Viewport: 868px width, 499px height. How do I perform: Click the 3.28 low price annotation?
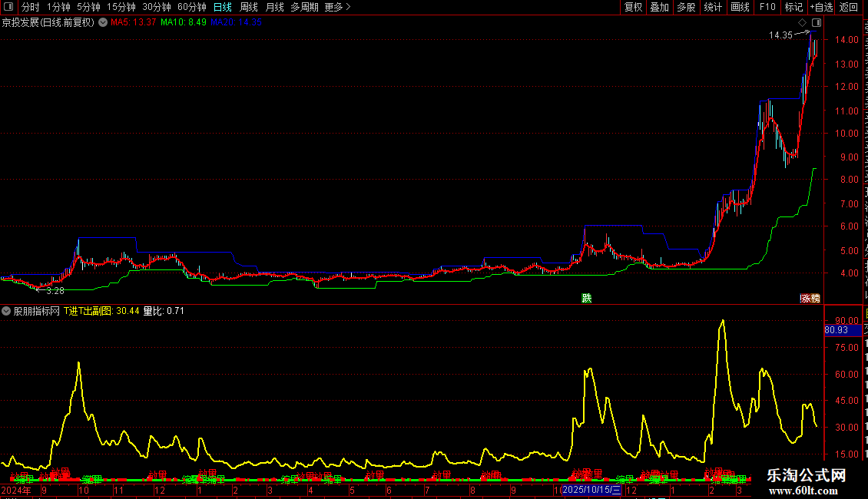(55, 291)
